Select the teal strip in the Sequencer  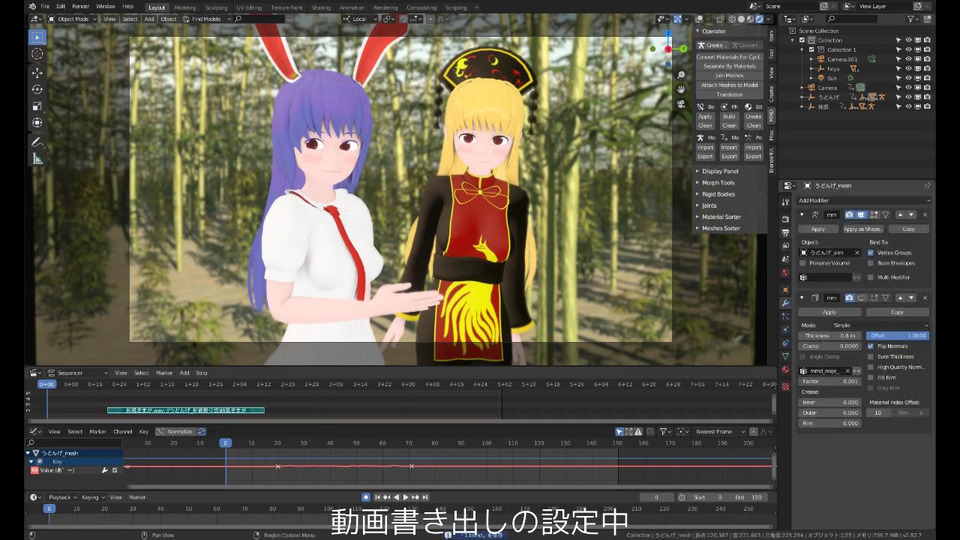click(186, 410)
